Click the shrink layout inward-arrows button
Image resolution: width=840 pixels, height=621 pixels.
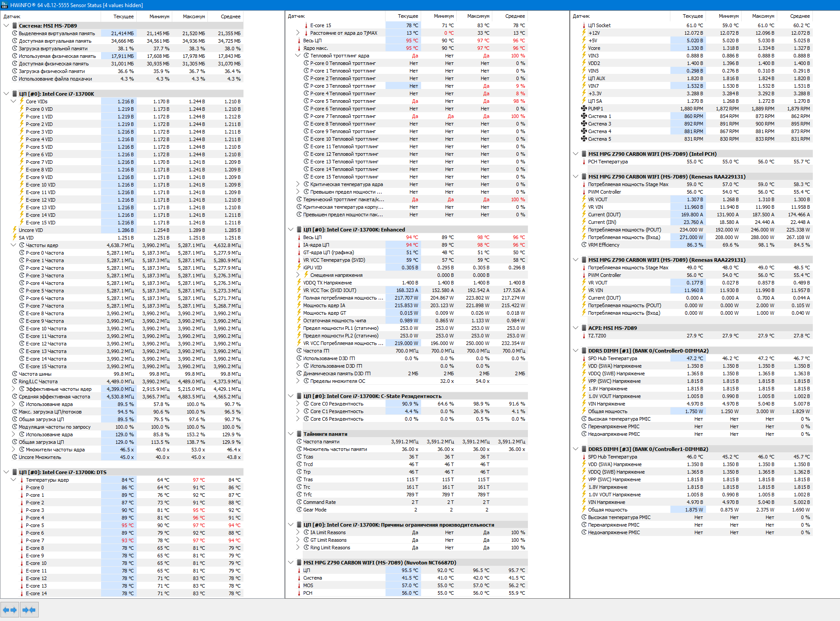pyautogui.click(x=29, y=610)
